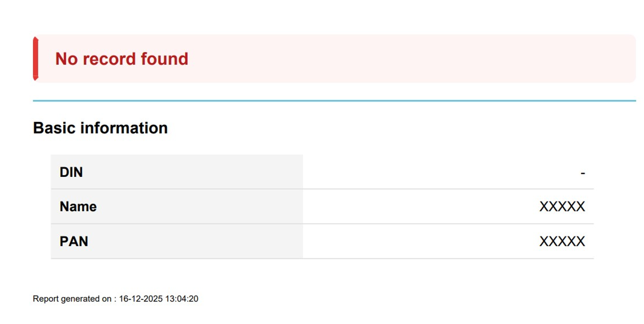The image size is (644, 324).
Task: Click the XXXXX value in the PAN row
Action: [x=562, y=241]
